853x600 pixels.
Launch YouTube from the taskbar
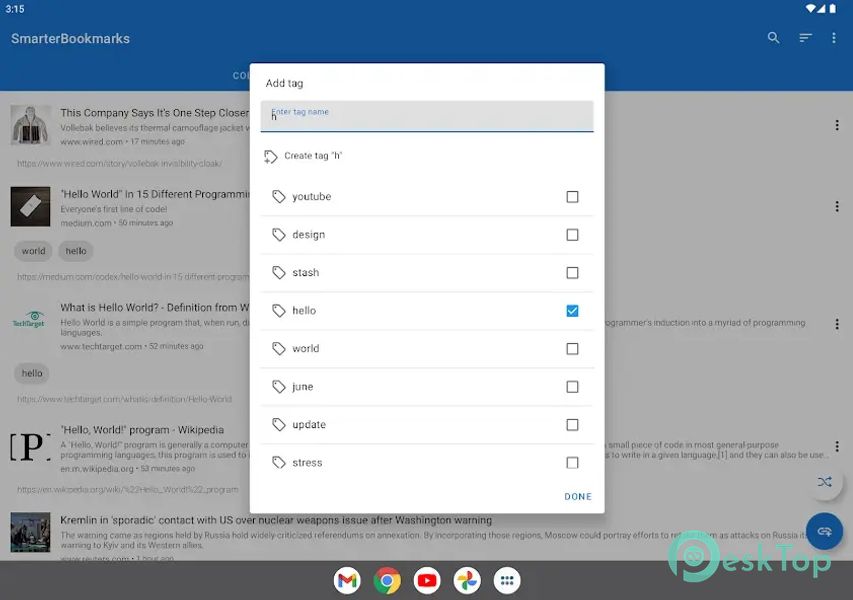pos(427,580)
